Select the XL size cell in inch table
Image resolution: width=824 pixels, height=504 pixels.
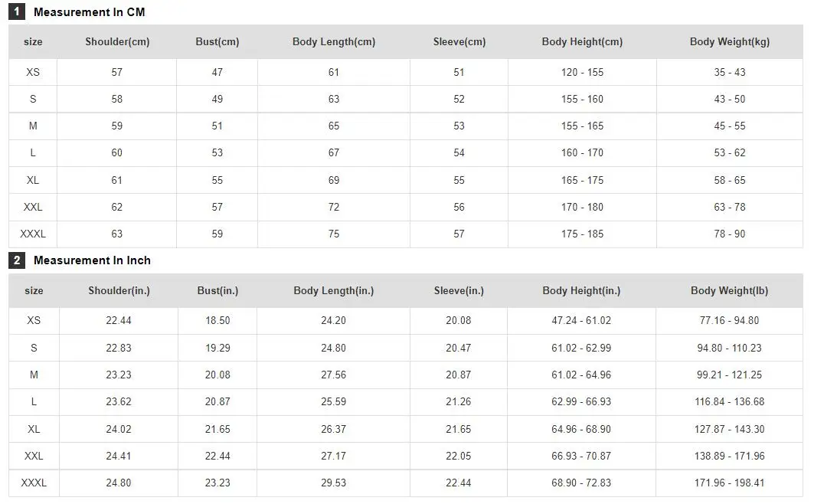34,429
